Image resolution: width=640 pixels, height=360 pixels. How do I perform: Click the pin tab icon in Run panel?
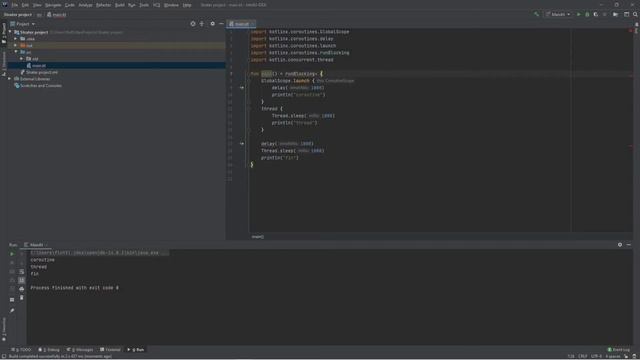click(12, 311)
